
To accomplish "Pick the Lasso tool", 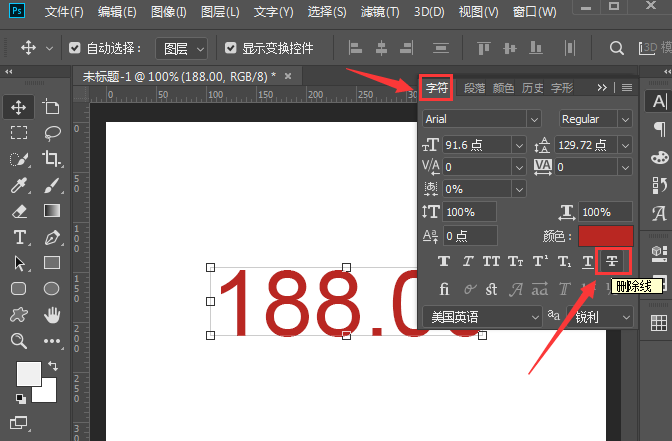I will (52, 133).
